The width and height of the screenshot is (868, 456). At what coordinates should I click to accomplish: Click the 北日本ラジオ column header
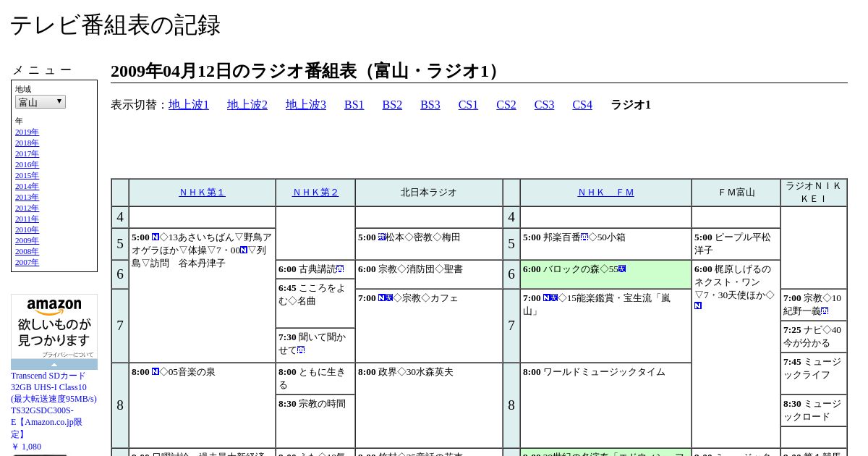(429, 193)
